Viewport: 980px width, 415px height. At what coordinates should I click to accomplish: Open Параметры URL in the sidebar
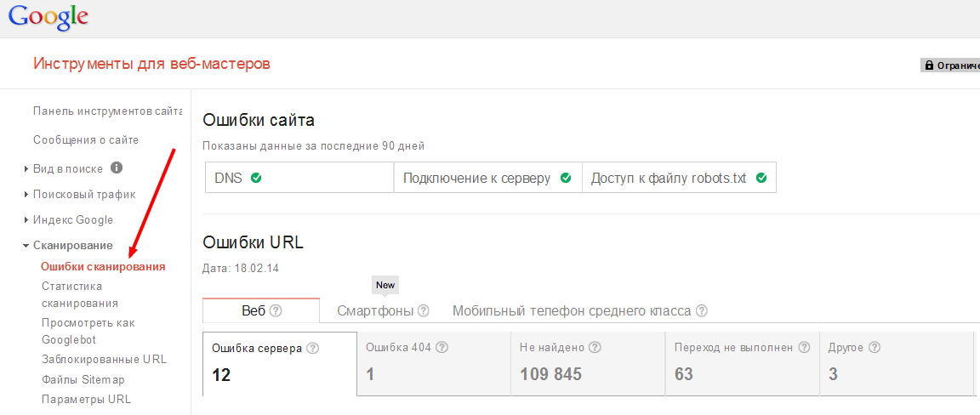86,400
